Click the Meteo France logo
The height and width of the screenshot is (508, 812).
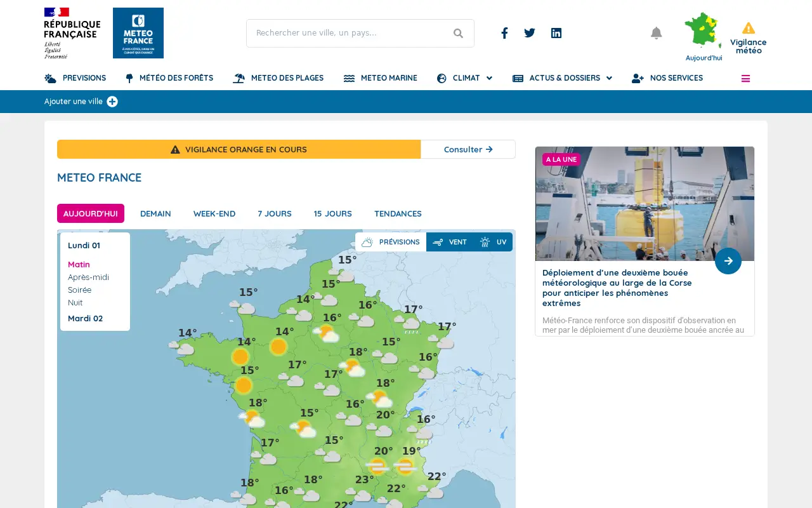tap(138, 33)
